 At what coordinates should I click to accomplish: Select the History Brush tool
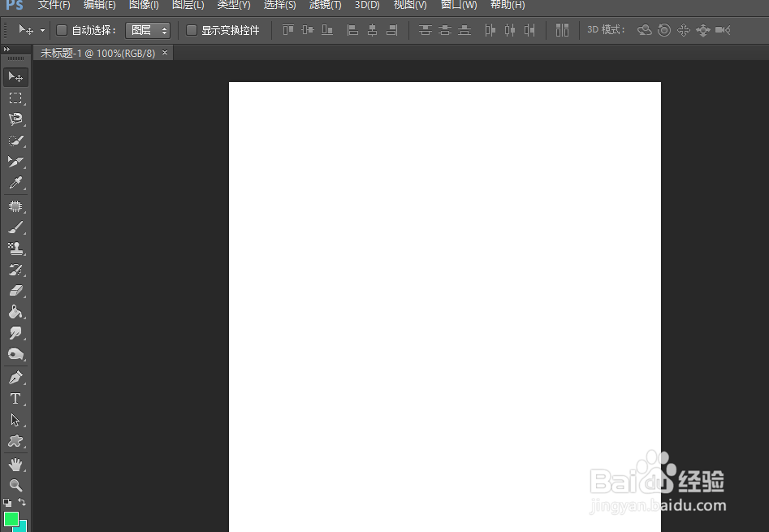pos(15,270)
